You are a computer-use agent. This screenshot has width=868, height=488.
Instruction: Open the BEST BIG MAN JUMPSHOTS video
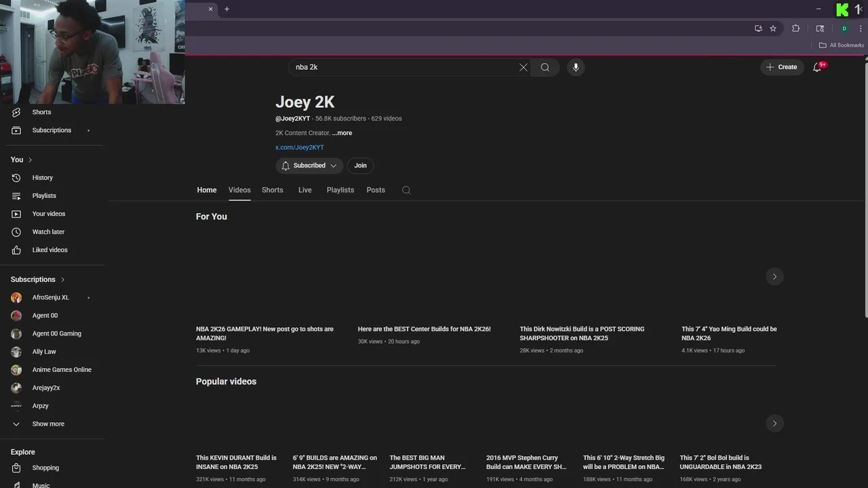tap(428, 462)
